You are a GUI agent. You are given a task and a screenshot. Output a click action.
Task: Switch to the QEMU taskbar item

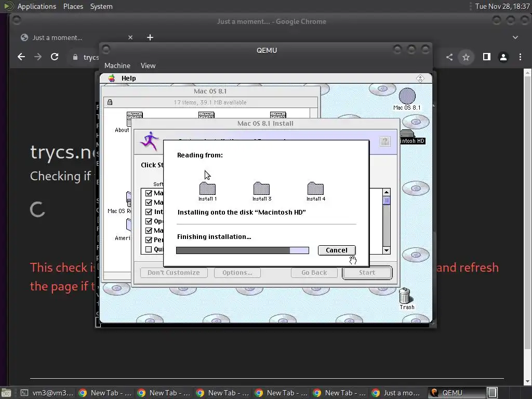(x=457, y=393)
